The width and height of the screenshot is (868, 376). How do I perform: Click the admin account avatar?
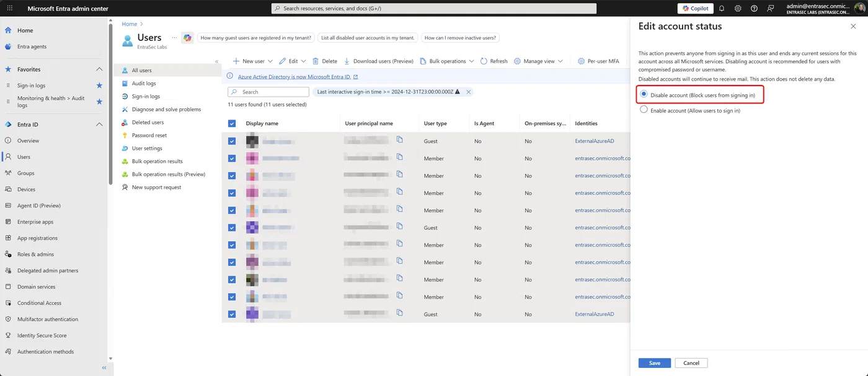pyautogui.click(x=860, y=9)
